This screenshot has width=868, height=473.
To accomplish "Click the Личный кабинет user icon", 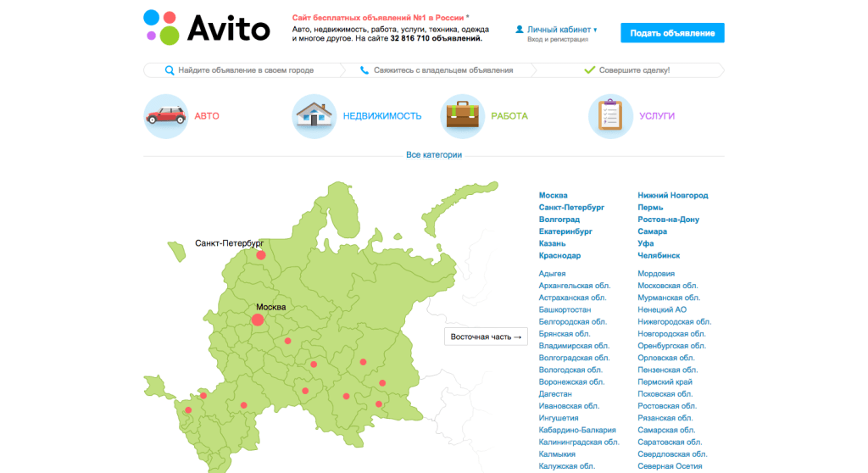I will pos(520,30).
